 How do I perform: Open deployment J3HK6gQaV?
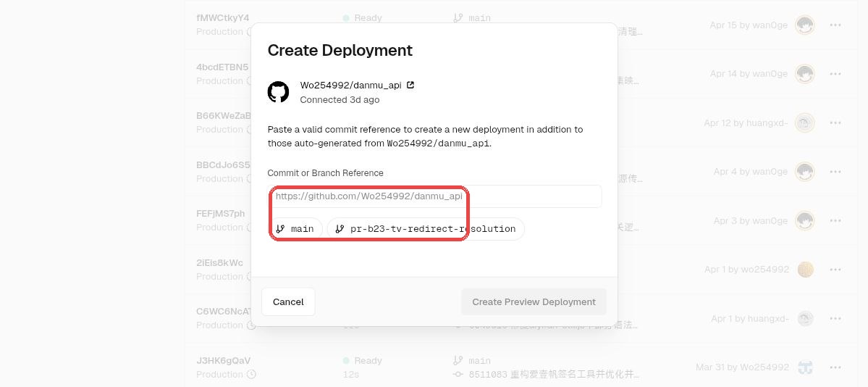[223, 360]
